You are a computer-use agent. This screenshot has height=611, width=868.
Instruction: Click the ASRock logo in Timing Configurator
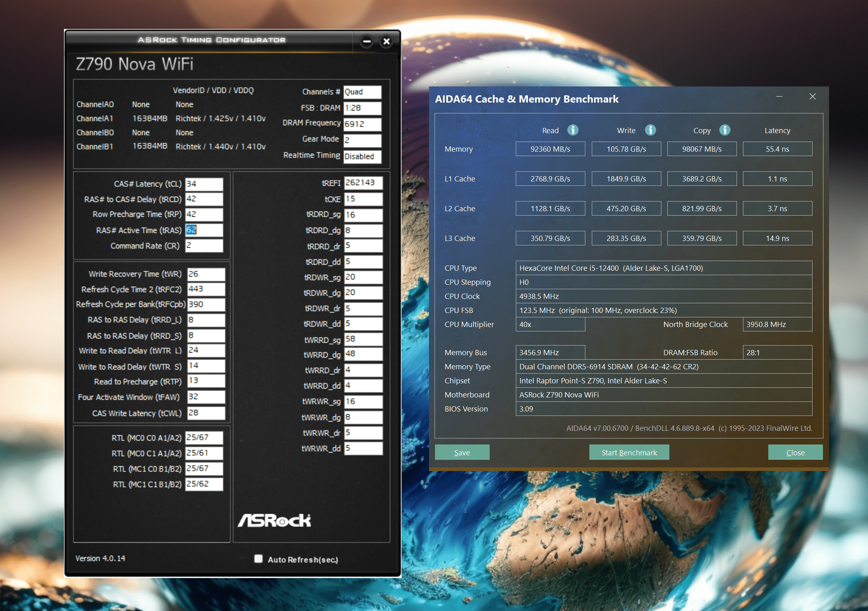274,520
